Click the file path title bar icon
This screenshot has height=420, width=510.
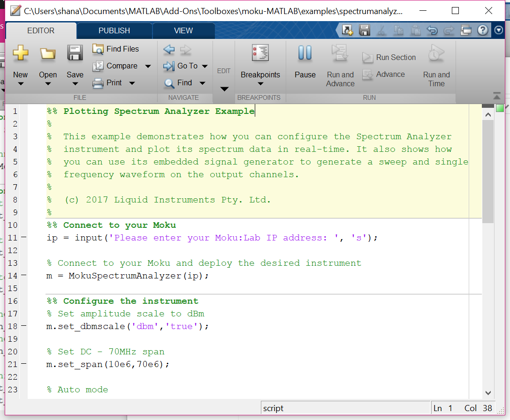15,11
